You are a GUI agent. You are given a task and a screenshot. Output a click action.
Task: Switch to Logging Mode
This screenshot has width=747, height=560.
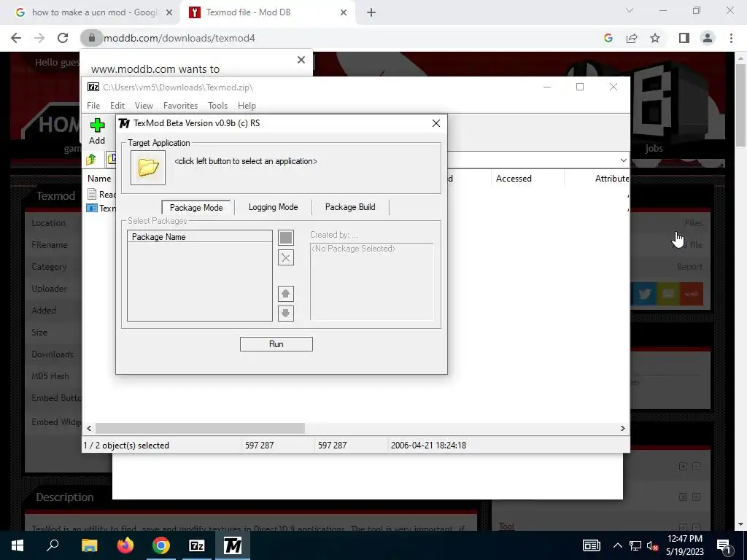[273, 207]
